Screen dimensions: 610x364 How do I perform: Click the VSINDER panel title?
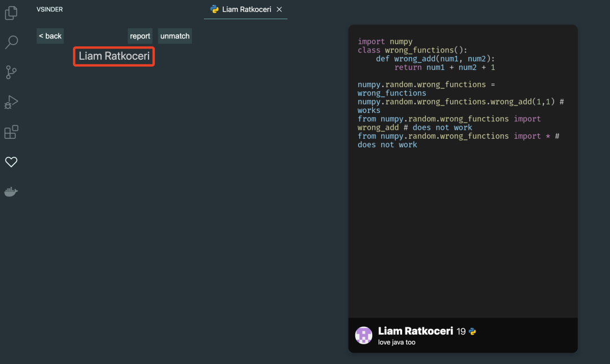coord(49,10)
